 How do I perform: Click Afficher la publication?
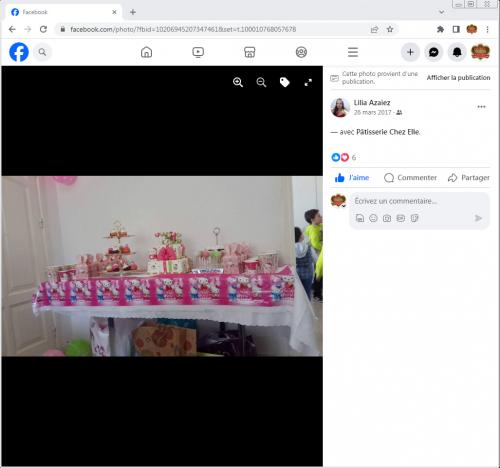coord(458,78)
